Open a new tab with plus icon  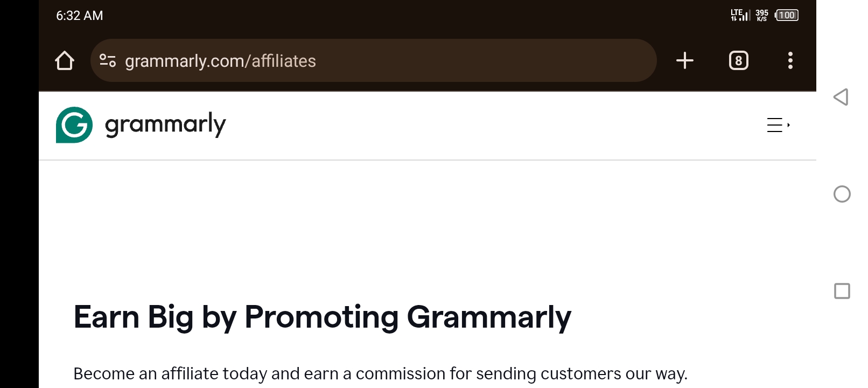click(684, 60)
